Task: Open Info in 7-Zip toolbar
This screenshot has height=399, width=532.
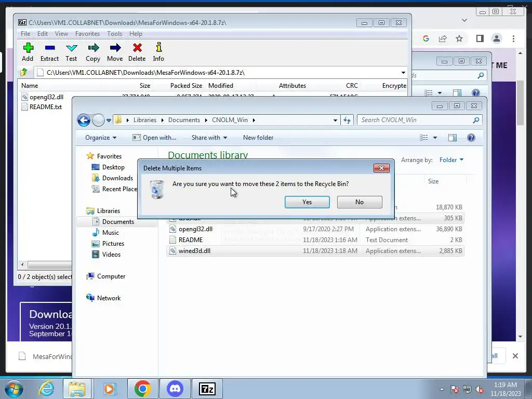Action: click(158, 52)
